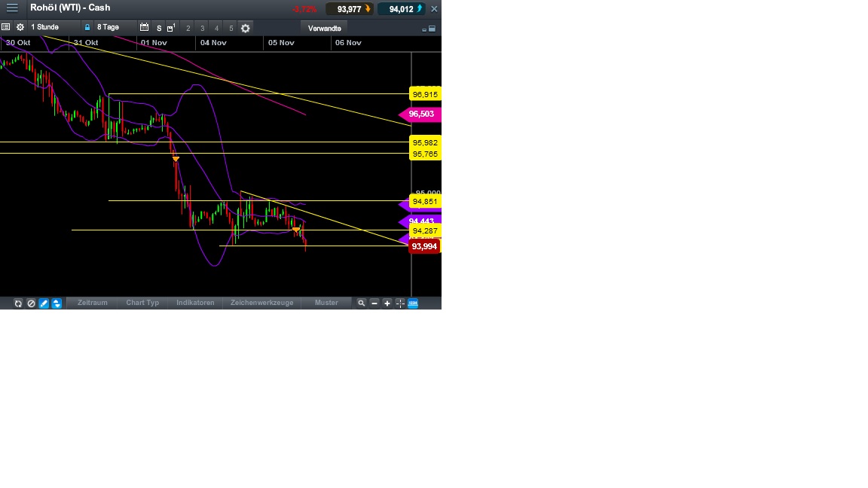Select the crosshair icon in bottom toolbar
Image resolution: width=868 pixels, height=488 pixels.
pyautogui.click(x=400, y=303)
